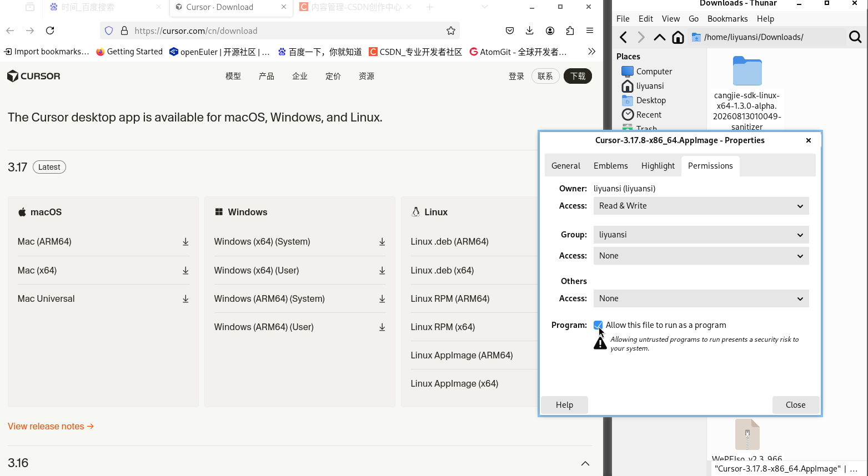The width and height of the screenshot is (868, 476).
Task: Open Import bookmarks bookmark toolbar item
Action: click(47, 52)
